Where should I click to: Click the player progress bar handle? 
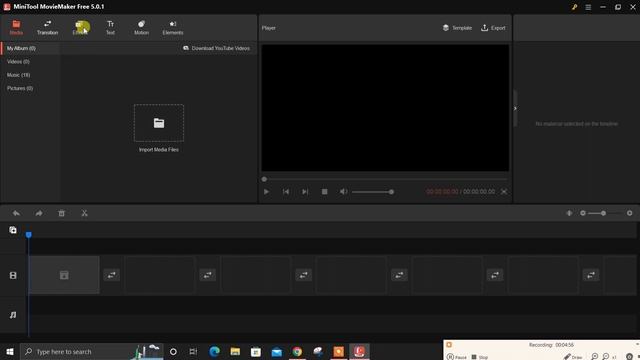pos(264,179)
